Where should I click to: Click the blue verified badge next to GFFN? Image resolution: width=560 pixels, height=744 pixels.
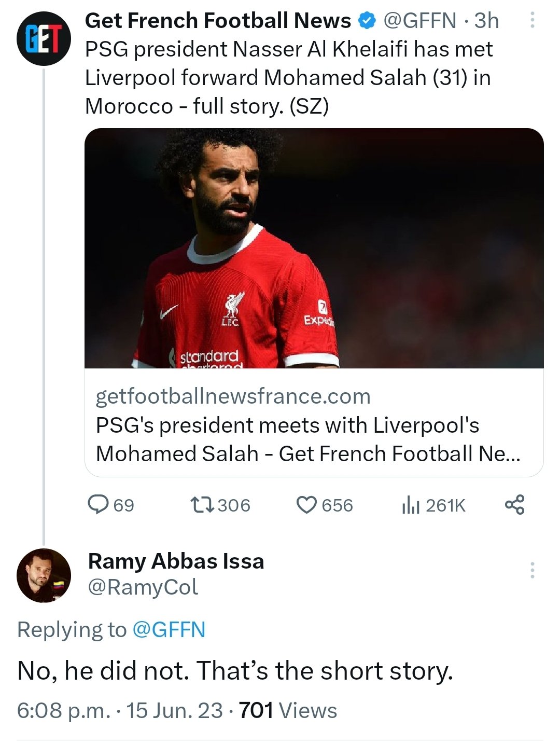[367, 21]
